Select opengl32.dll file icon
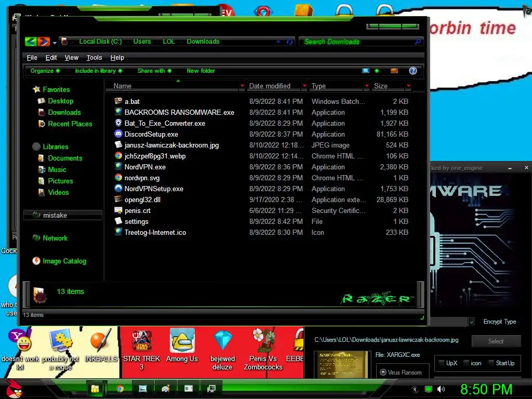The width and height of the screenshot is (532, 399). coord(118,199)
